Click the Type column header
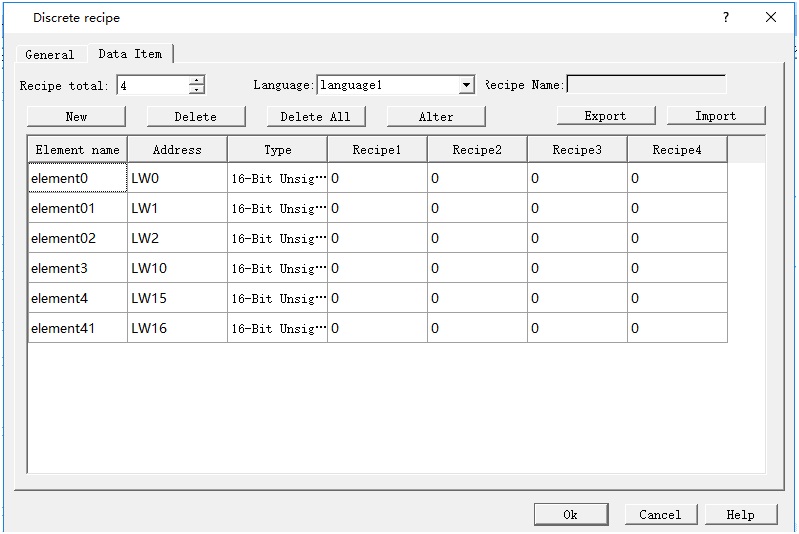The width and height of the screenshot is (799, 534). [277, 150]
